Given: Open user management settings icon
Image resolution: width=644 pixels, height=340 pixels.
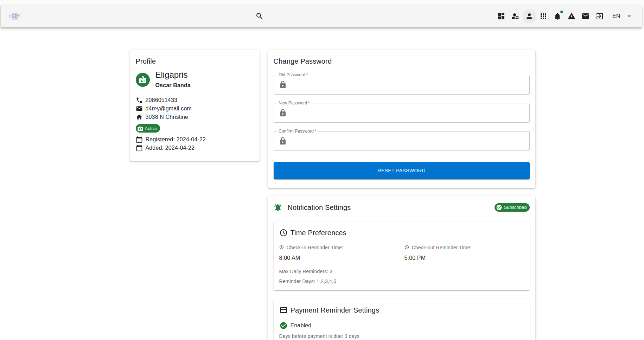Looking at the screenshot, I should coord(515,16).
